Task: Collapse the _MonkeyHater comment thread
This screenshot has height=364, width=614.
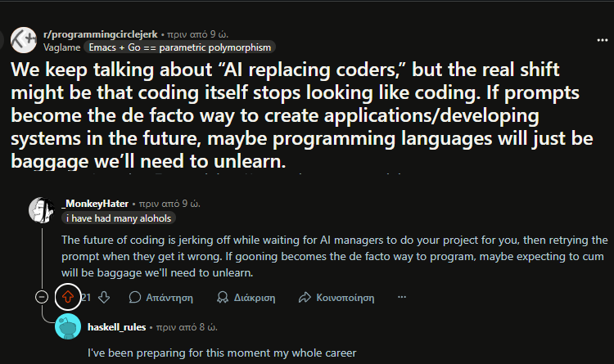Action: click(42, 297)
